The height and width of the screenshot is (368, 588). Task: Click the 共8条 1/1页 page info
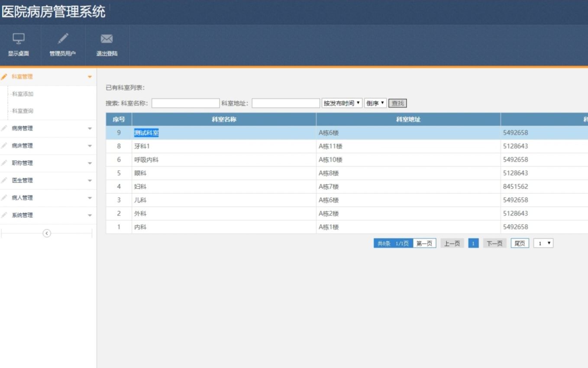tap(393, 244)
